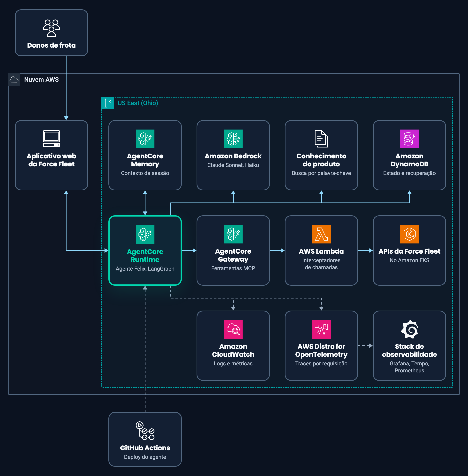Select the 'Logs e métricas' subtitle

tap(233, 363)
